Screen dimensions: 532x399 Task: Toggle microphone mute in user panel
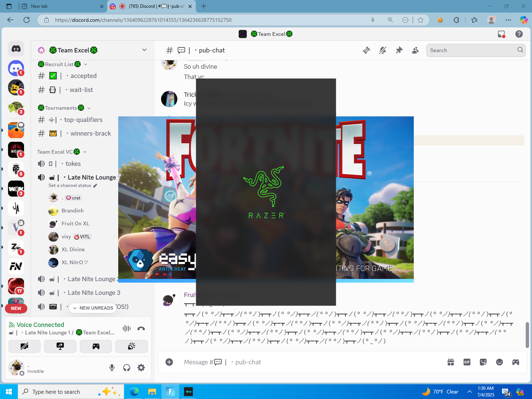point(112,368)
